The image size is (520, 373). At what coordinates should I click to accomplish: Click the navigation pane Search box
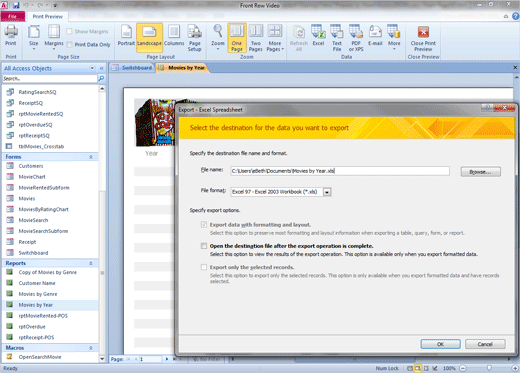pos(50,79)
